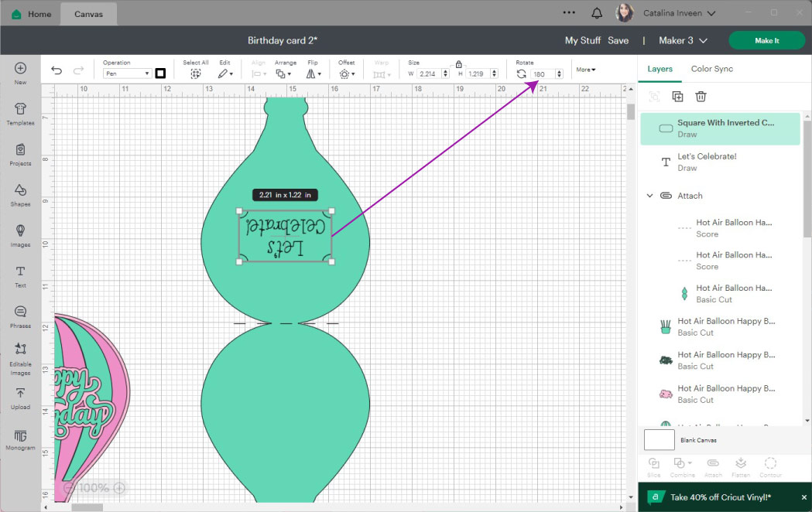812x512 pixels.
Task: Collapse the Attach group
Action: tap(650, 196)
